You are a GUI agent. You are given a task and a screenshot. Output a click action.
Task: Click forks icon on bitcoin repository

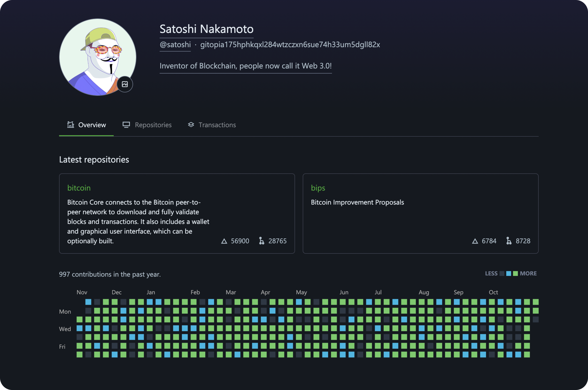[x=261, y=241]
